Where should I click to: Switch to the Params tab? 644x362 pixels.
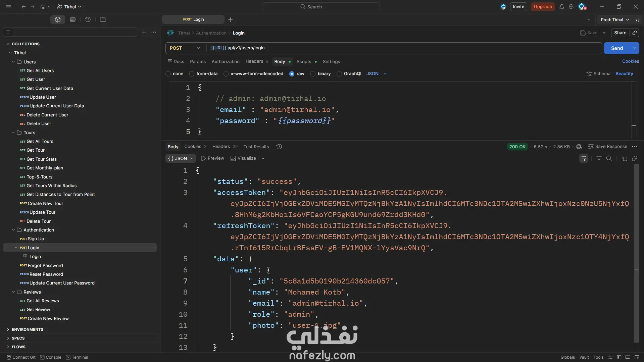(x=198, y=62)
